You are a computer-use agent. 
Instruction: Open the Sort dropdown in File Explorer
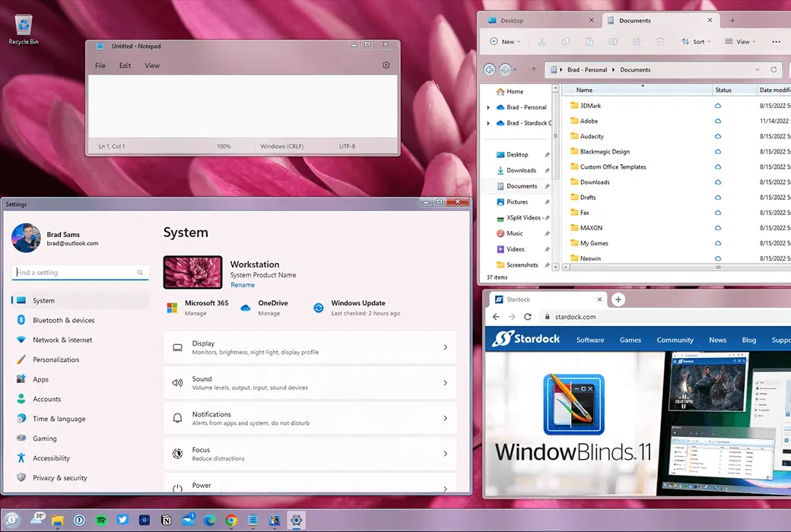[696, 41]
